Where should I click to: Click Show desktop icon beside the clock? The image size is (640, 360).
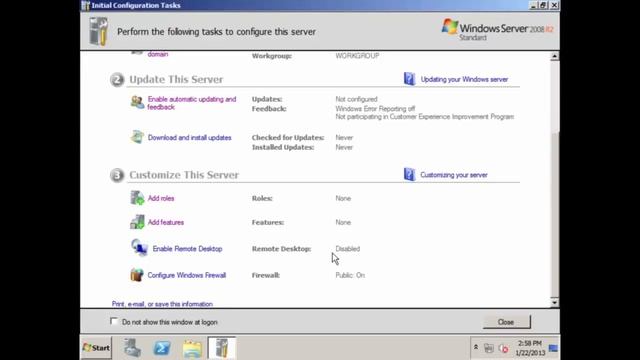[553, 348]
